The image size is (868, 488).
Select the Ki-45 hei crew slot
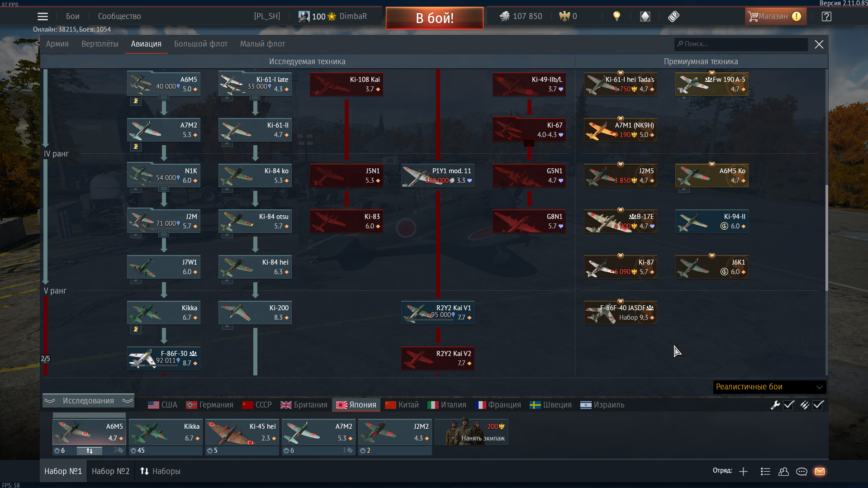tap(242, 432)
